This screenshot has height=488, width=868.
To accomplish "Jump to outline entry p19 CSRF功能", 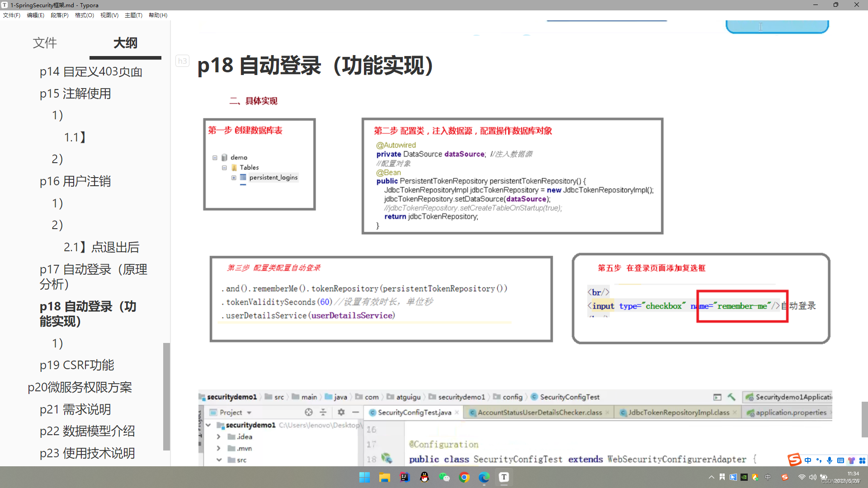I will (77, 365).
